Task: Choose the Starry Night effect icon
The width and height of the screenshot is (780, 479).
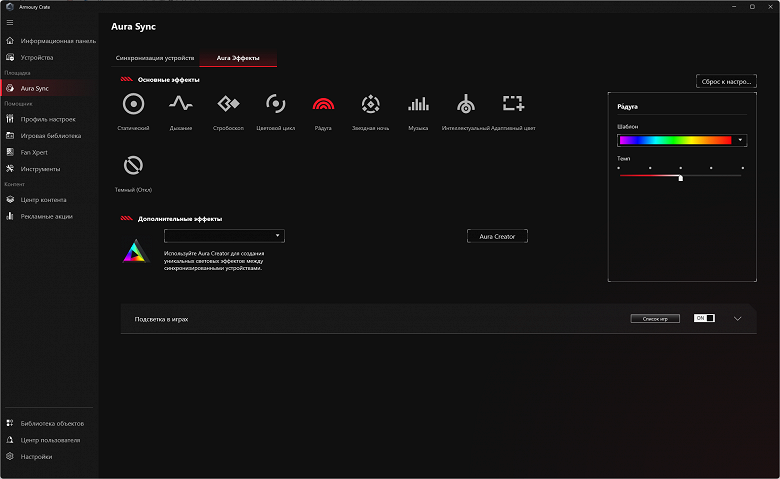Action: click(x=371, y=104)
